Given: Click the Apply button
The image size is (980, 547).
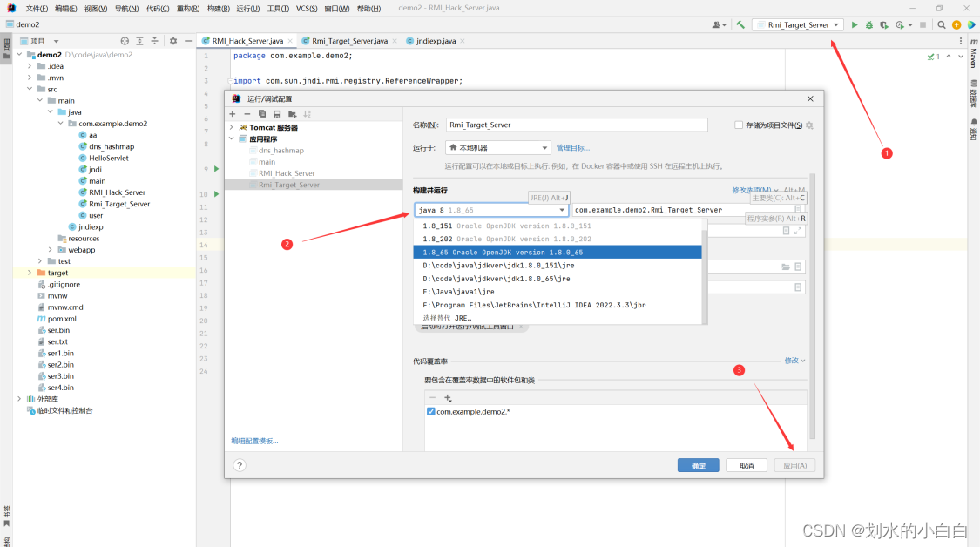Looking at the screenshot, I should (x=795, y=466).
